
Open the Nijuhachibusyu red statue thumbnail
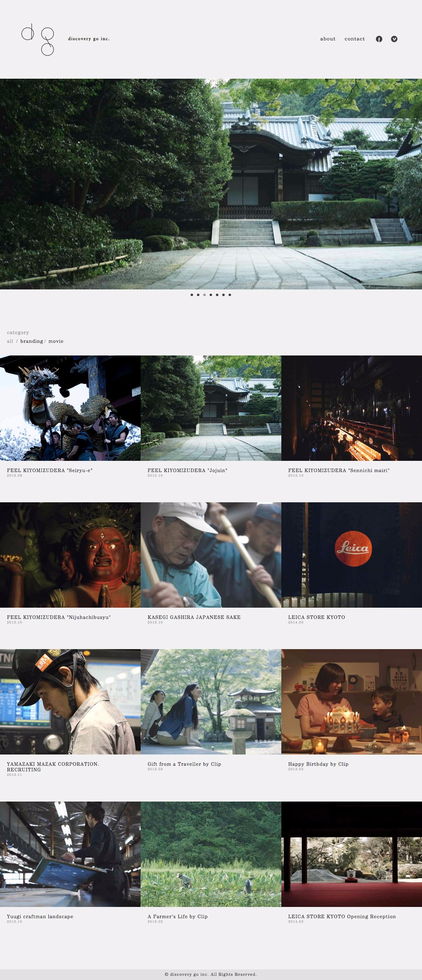pos(70,555)
